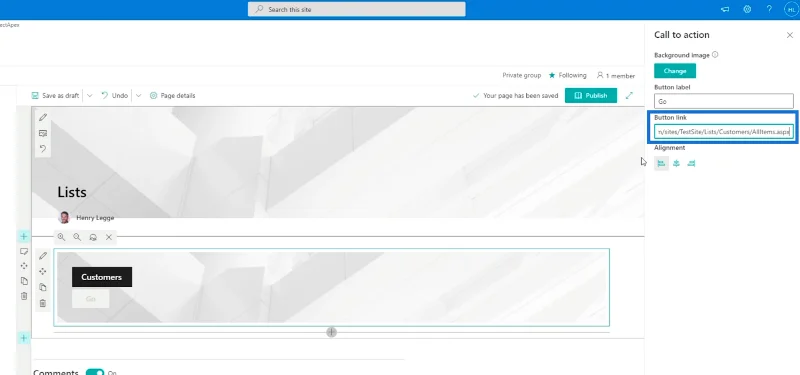This screenshot has height=375, width=800.
Task: Click the Customers call to action text
Action: [102, 277]
